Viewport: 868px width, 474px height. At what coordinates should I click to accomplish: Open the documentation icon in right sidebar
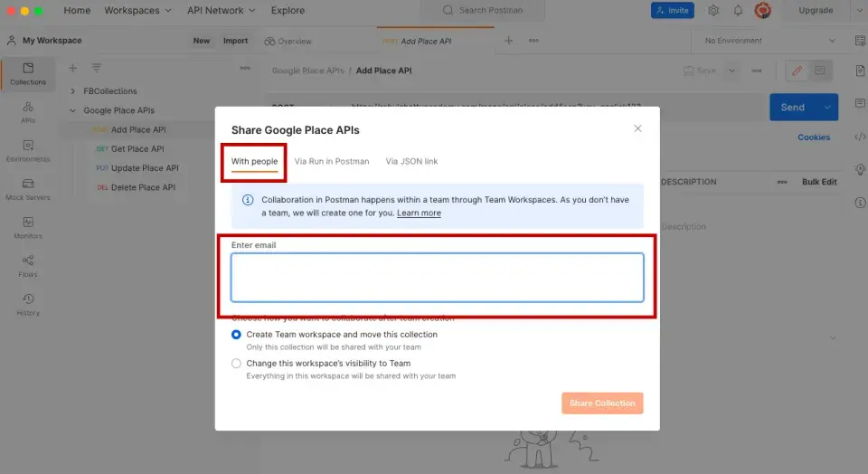(x=860, y=71)
